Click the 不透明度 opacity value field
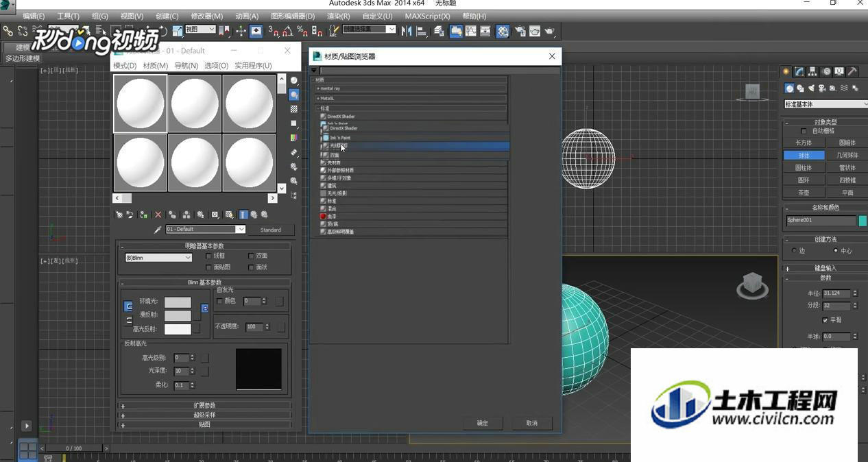This screenshot has height=462, width=868. tap(254, 327)
